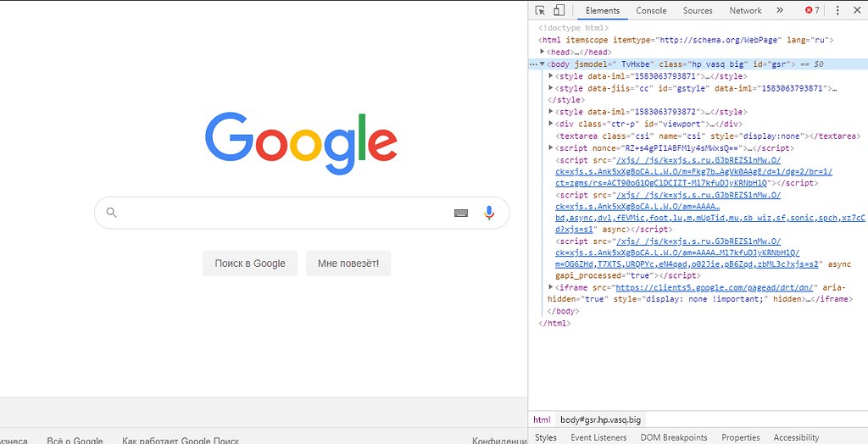This screenshot has width=868, height=444.
Task: Show more DevTools tabs chevron
Action: tap(780, 10)
